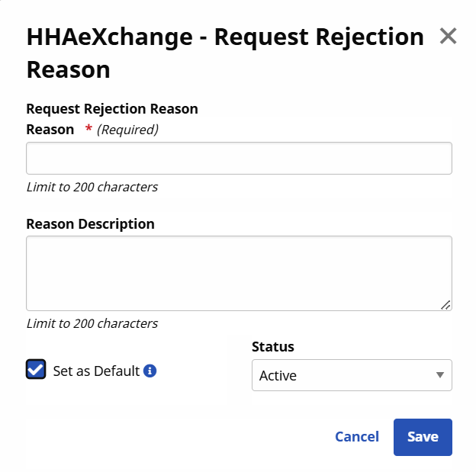Image resolution: width=476 pixels, height=472 pixels.
Task: Click the Status field label
Action: pyautogui.click(x=272, y=346)
